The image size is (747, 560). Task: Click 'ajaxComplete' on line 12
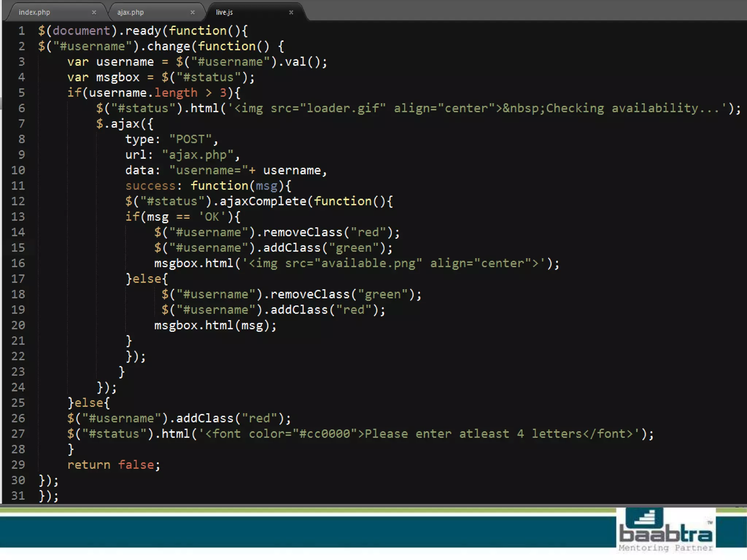(263, 201)
